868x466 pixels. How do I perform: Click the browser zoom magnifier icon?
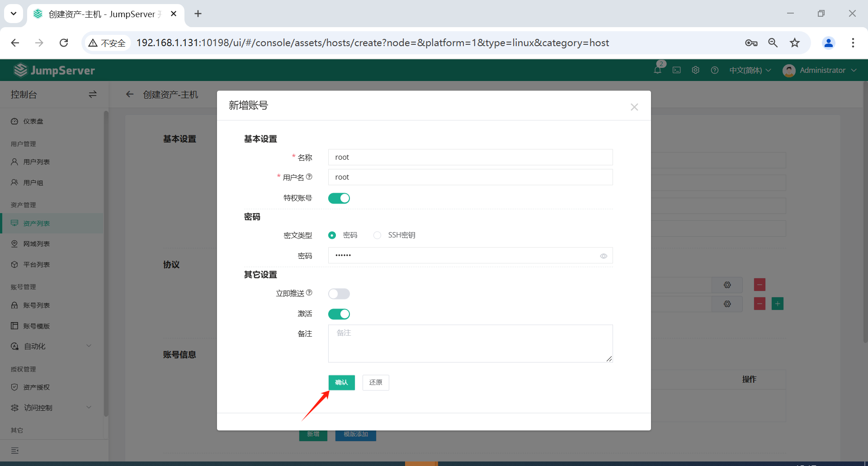coord(773,43)
